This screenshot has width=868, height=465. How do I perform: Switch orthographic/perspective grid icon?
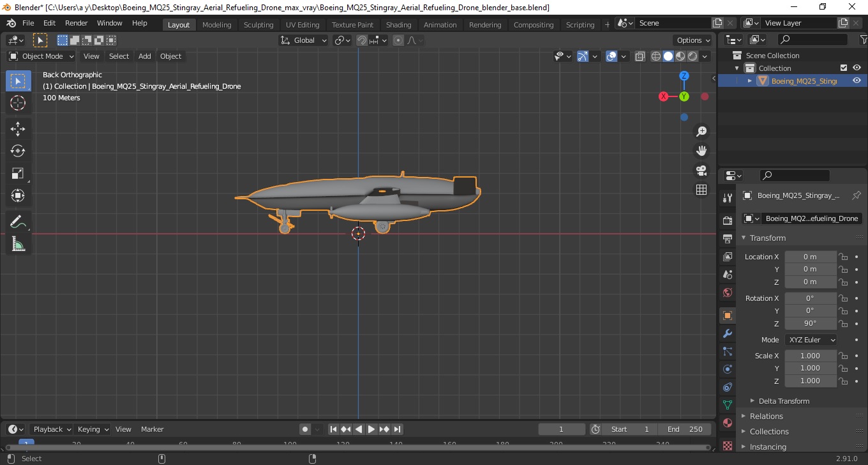(x=701, y=190)
